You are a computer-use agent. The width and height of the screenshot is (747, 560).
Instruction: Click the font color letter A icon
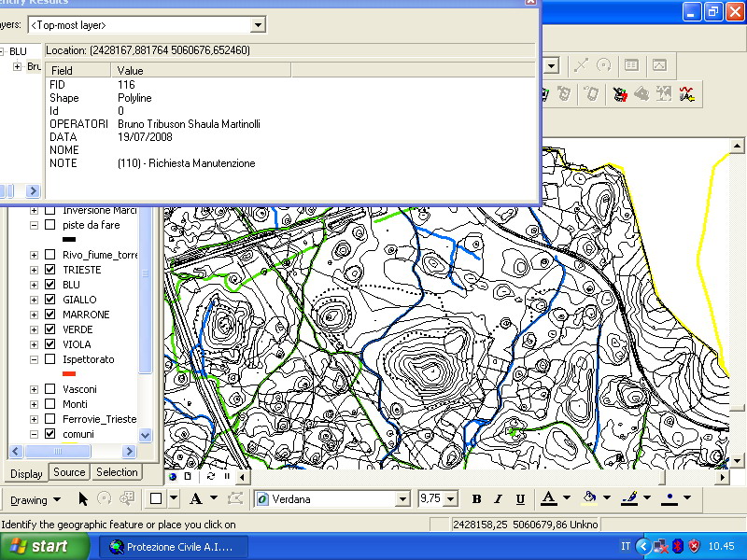[548, 499]
